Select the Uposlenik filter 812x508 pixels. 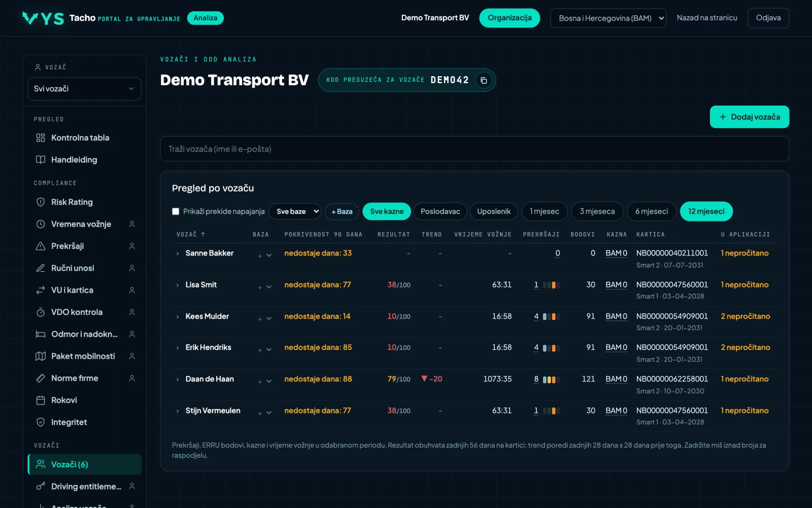pos(494,211)
